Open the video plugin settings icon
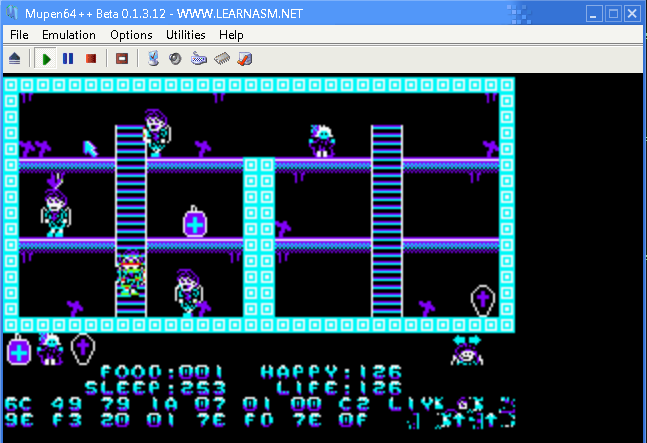647x443 pixels. [x=153, y=59]
